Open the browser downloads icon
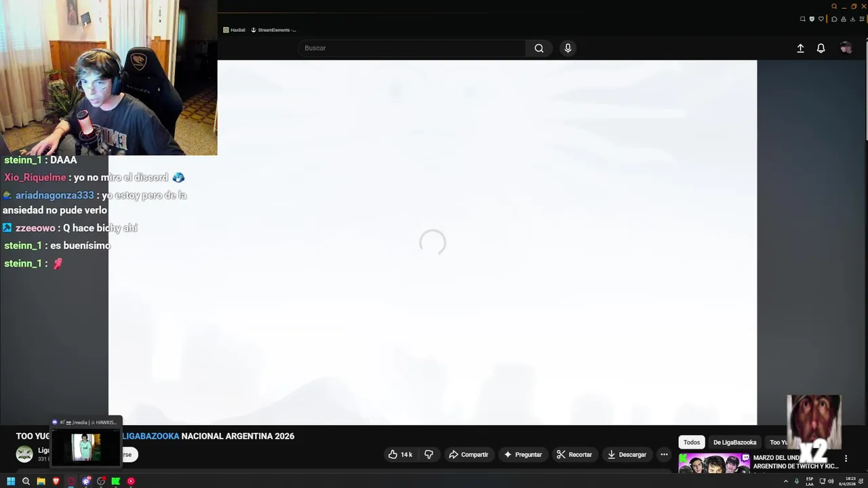 (852, 19)
